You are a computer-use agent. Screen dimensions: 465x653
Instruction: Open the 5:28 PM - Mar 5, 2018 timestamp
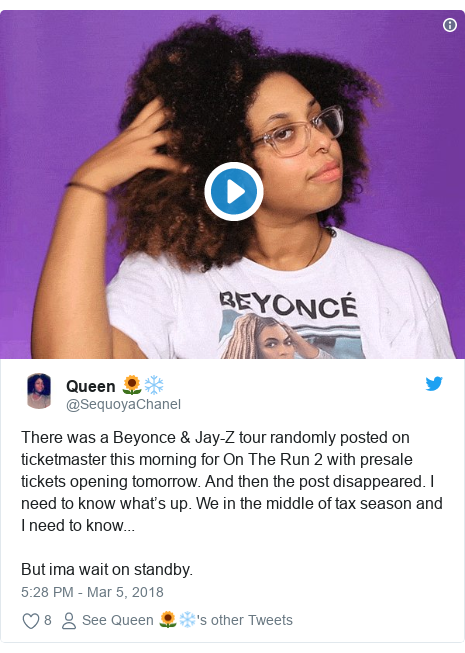(92, 592)
